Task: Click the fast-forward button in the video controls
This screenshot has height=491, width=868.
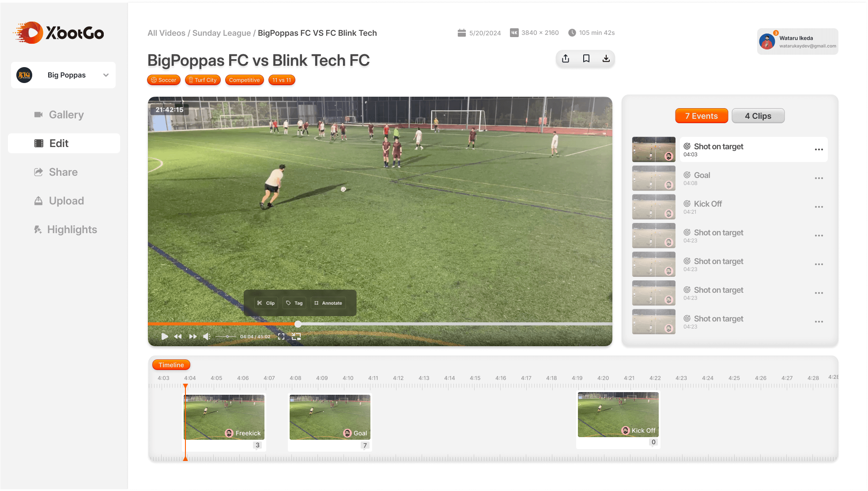Action: click(193, 336)
